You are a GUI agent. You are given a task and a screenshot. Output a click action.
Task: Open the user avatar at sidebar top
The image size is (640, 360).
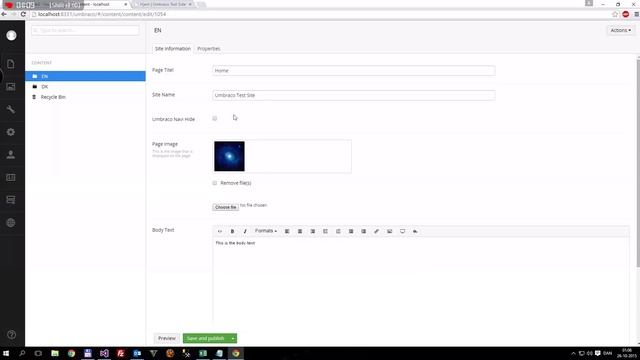coord(11,36)
